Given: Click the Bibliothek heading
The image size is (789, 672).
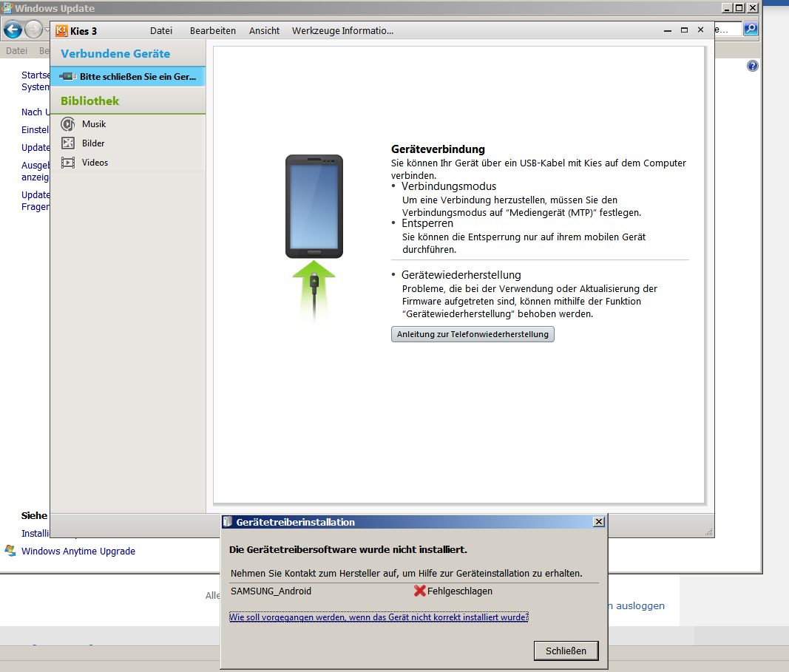Looking at the screenshot, I should point(90,101).
